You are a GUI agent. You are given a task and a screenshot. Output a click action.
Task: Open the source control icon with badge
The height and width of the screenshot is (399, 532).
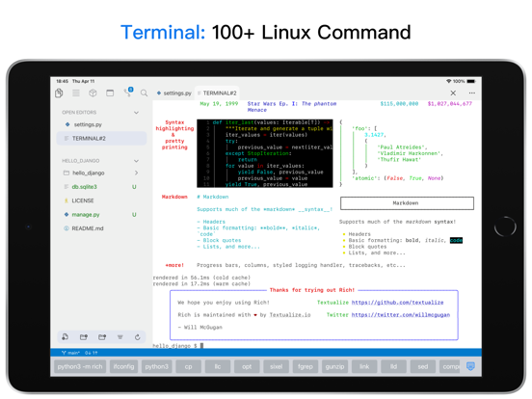(x=128, y=92)
